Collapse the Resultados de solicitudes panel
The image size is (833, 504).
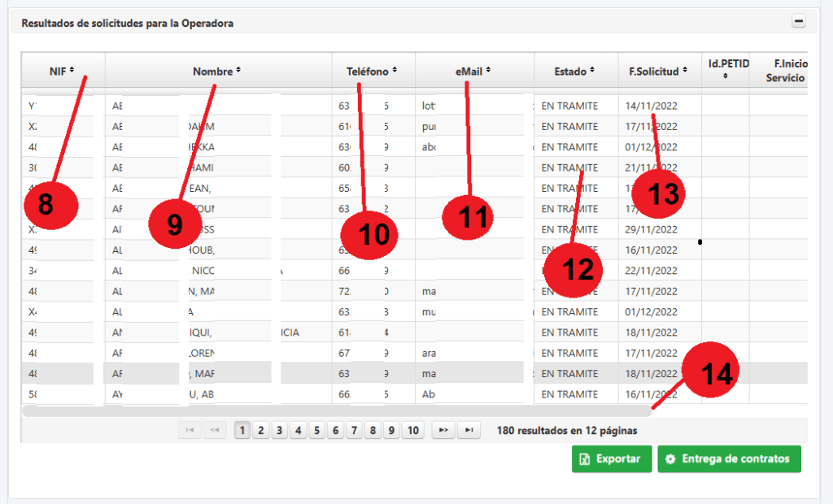799,23
